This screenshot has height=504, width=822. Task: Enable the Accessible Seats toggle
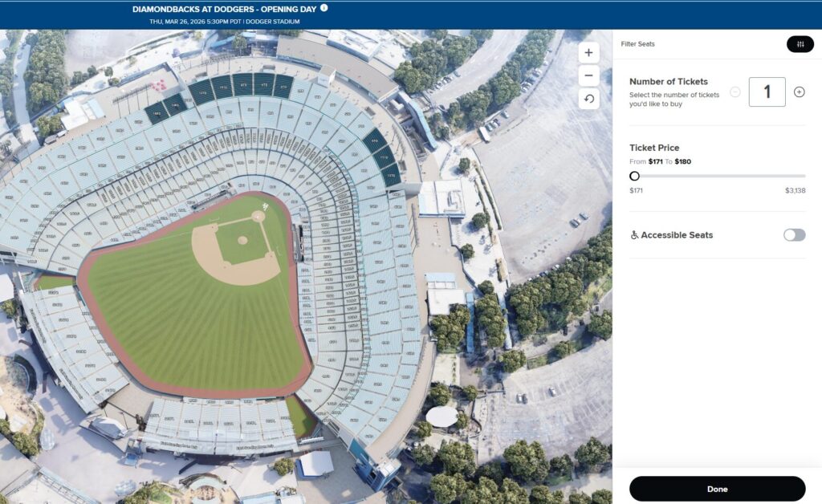tap(794, 235)
